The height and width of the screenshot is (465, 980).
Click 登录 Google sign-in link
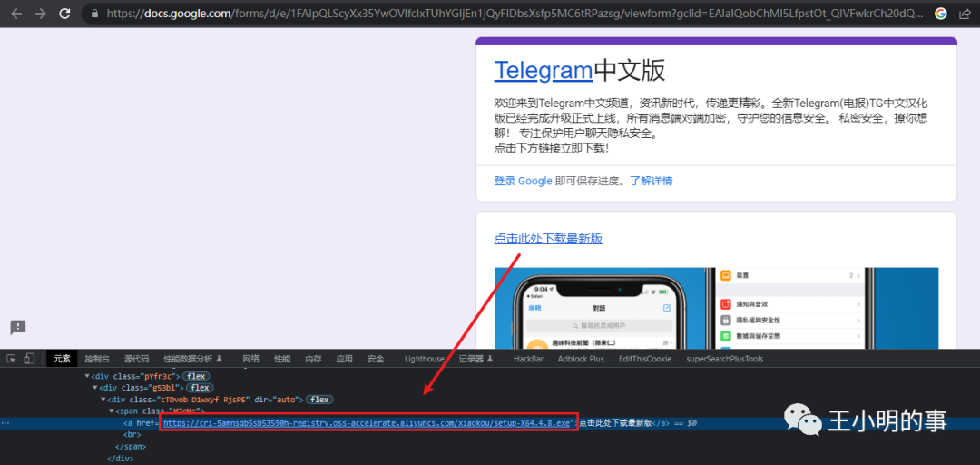tap(524, 181)
